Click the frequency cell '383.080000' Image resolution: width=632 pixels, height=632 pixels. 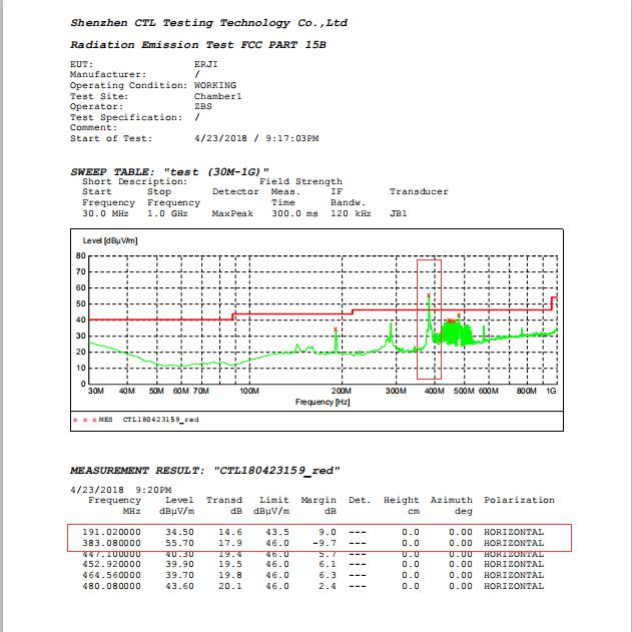coord(112,543)
